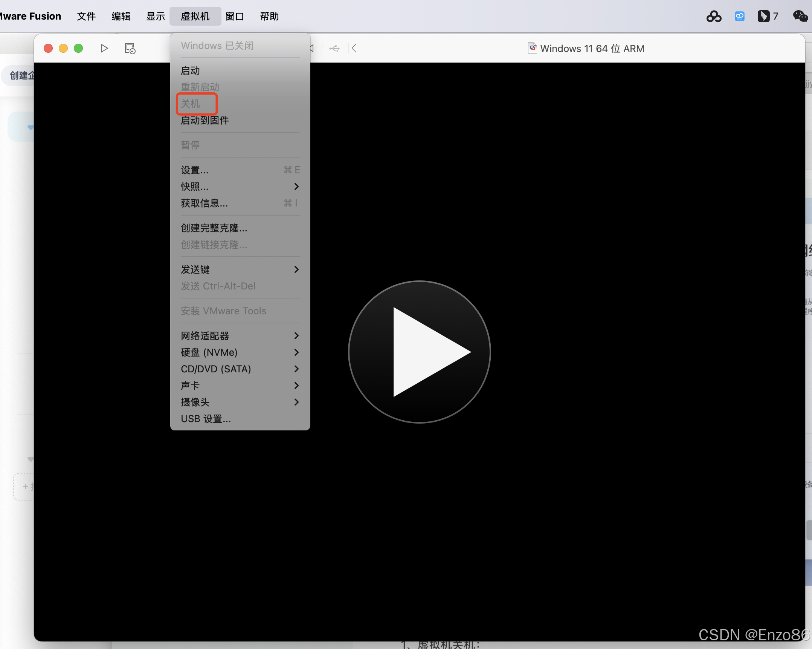Click the three-circle status icon in the menu bar
This screenshot has height=649, width=812.
[714, 16]
